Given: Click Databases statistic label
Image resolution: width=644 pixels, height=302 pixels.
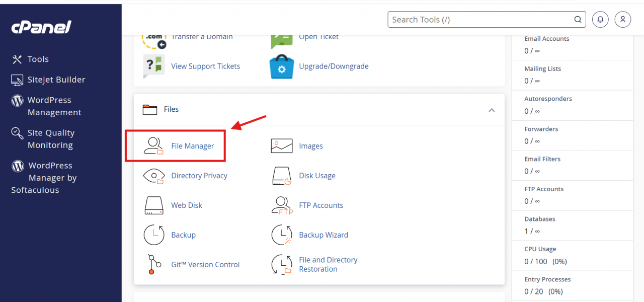Looking at the screenshot, I should (x=540, y=219).
